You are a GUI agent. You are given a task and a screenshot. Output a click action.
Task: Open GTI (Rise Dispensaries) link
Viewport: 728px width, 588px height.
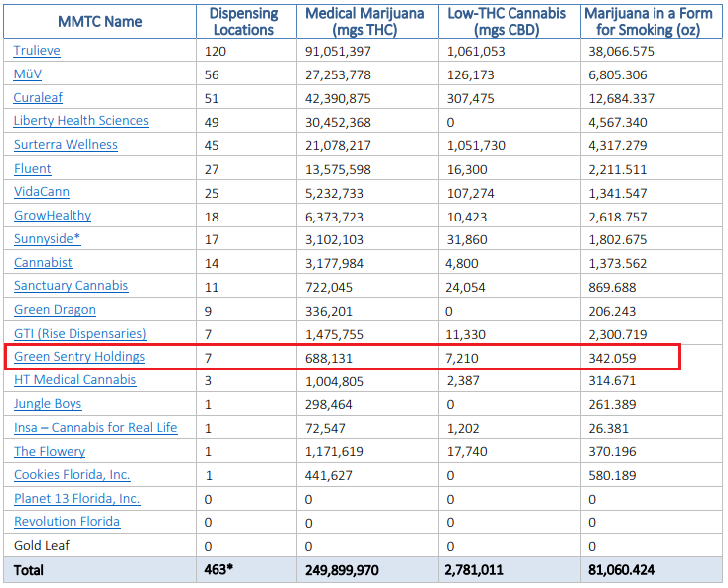(x=79, y=333)
